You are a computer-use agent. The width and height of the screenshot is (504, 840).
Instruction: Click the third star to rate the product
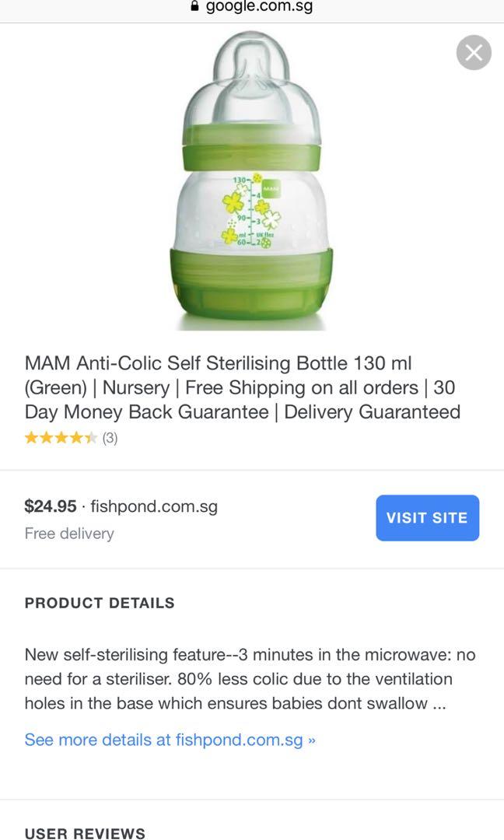pyautogui.click(x=62, y=438)
